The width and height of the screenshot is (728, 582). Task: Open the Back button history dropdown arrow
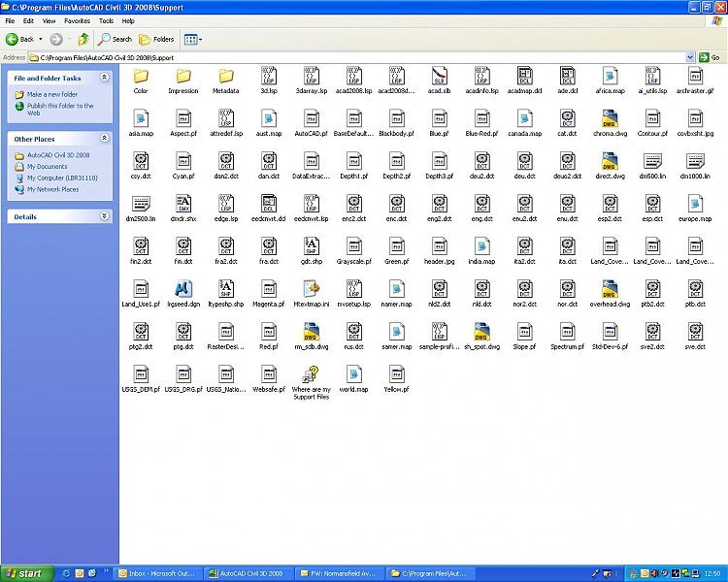point(41,40)
